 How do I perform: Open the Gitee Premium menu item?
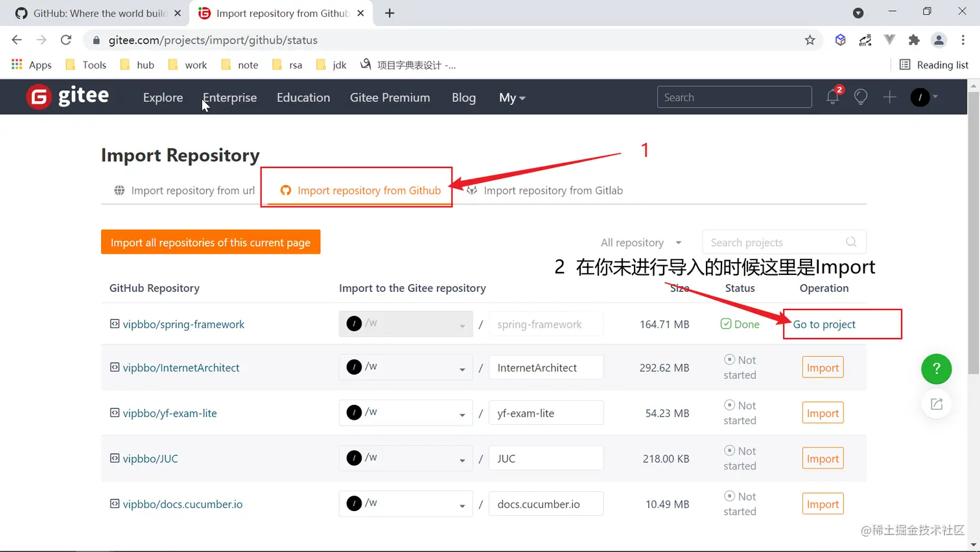coord(390,97)
